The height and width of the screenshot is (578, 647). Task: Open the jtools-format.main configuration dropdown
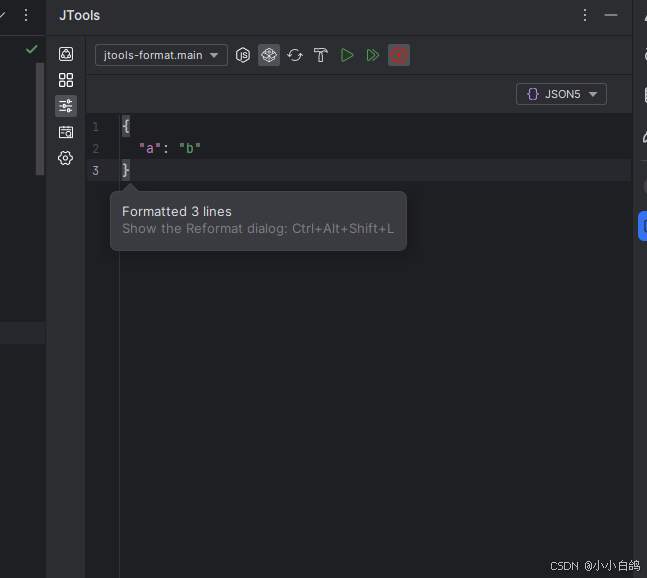(x=161, y=55)
